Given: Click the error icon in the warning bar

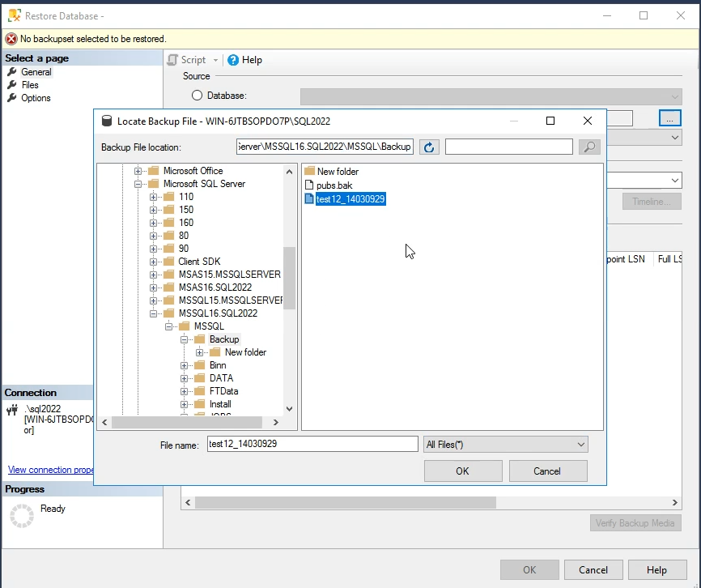Looking at the screenshot, I should click(11, 39).
